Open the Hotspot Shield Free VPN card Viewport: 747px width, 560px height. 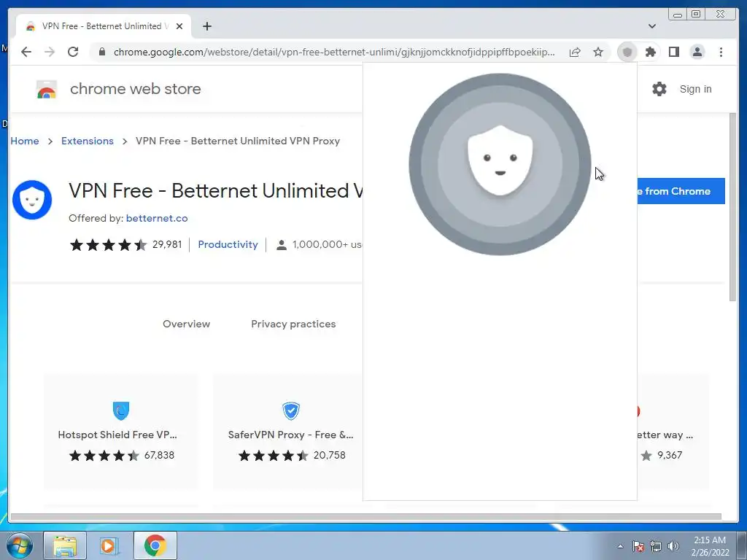(121, 431)
